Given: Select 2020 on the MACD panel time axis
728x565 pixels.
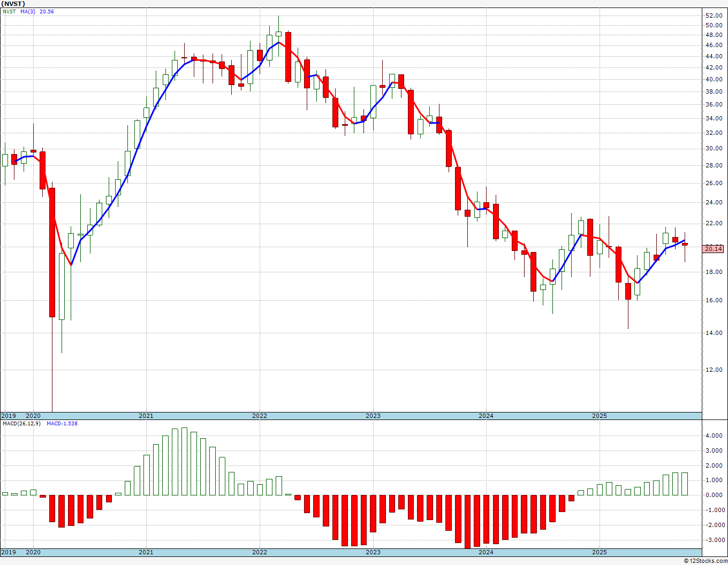Looking at the screenshot, I should (33, 552).
